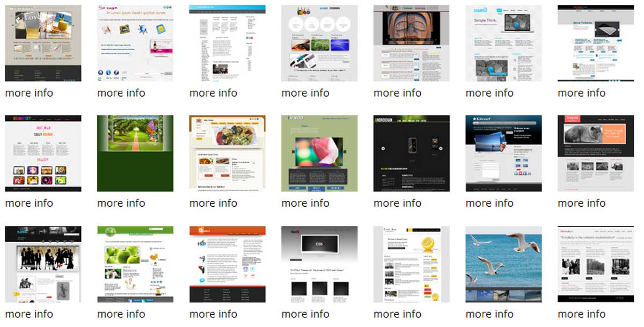644x327 pixels.
Task: Open the carved wooden mask template thumbnail
Action: click(412, 43)
